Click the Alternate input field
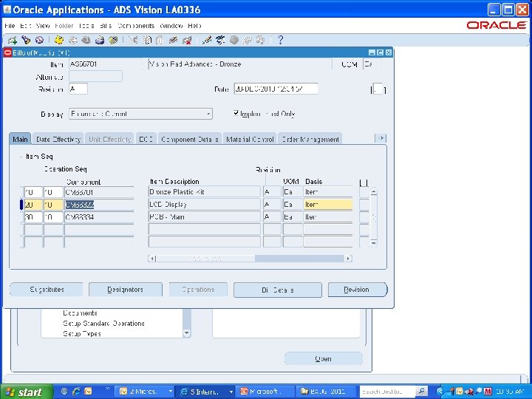 95,76
